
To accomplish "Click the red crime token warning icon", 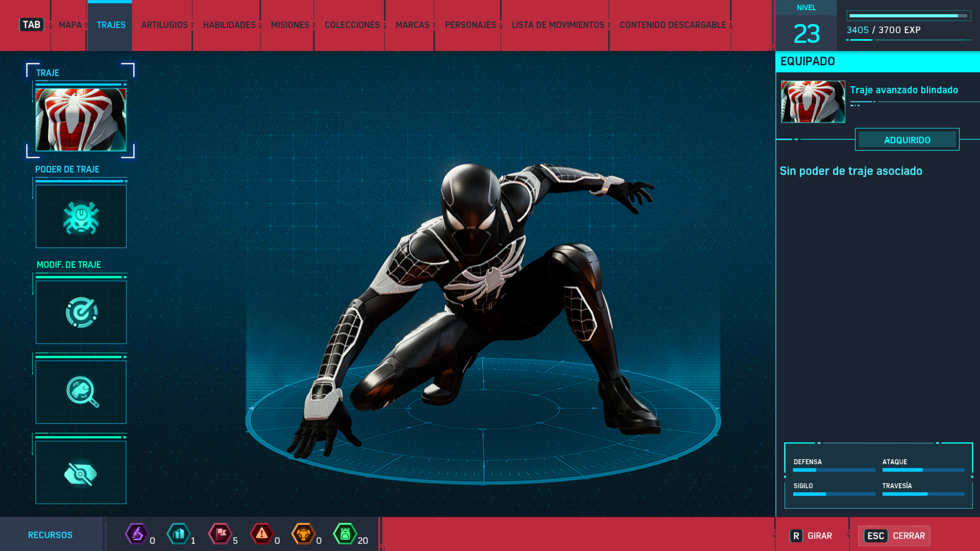I will [x=262, y=534].
